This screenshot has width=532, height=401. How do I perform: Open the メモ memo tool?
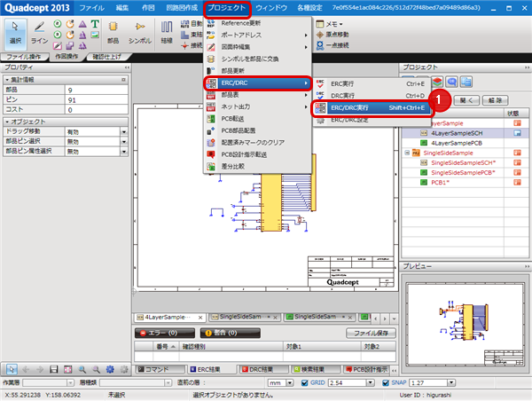pos(329,24)
